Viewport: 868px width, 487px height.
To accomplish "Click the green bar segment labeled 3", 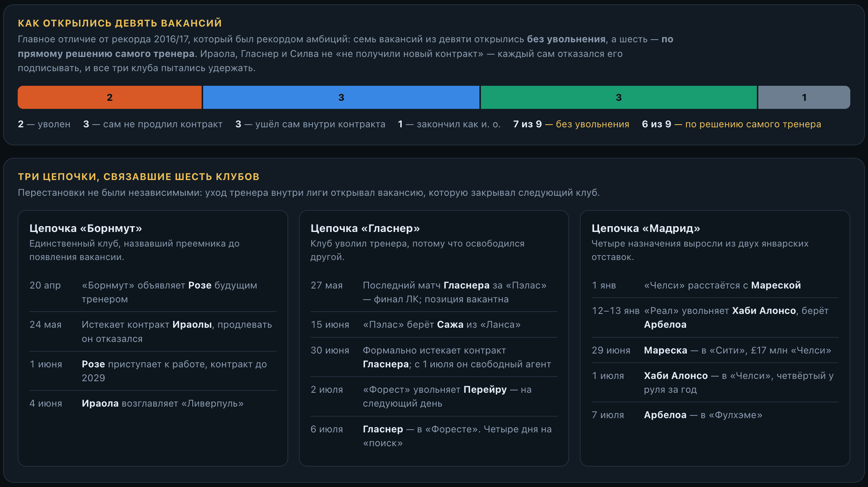I will pyautogui.click(x=619, y=97).
